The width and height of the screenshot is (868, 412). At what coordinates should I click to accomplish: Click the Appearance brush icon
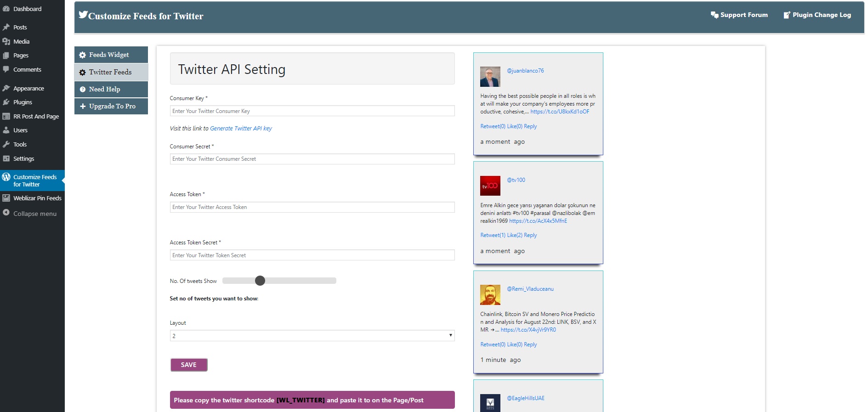[6, 88]
